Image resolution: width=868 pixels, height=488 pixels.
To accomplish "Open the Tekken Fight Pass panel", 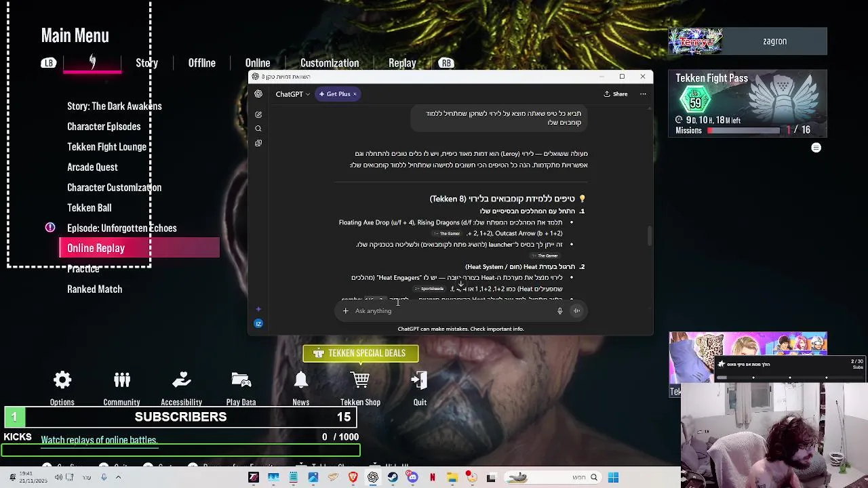I will (x=747, y=103).
